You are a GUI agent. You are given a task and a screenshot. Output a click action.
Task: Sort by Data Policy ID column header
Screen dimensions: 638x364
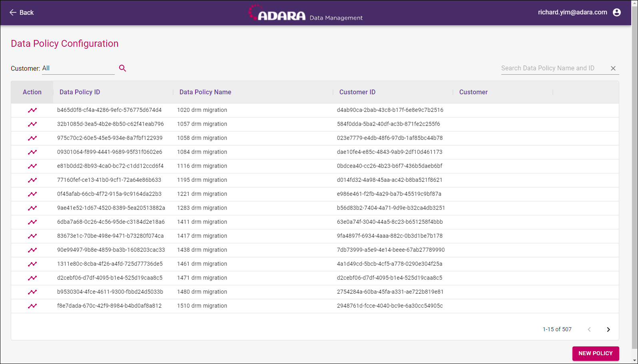80,92
